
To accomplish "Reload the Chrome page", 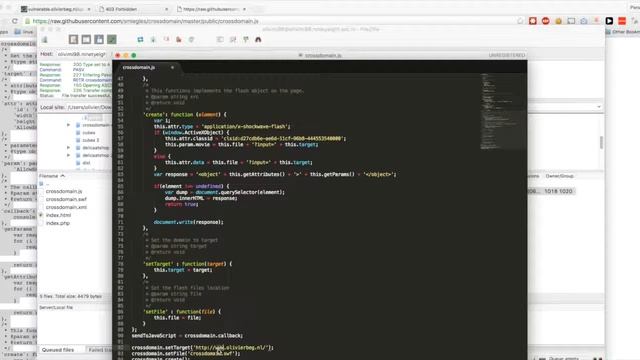I will click(15, 21).
